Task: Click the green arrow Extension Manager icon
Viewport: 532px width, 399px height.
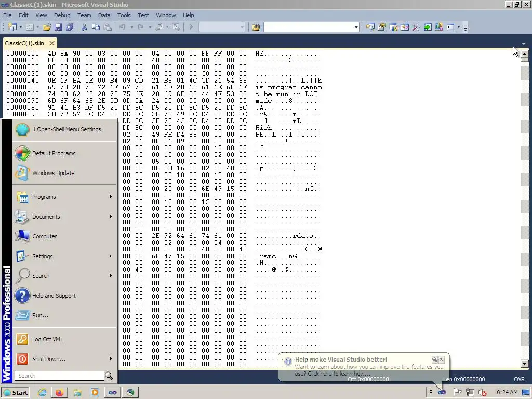Action: coord(428,27)
